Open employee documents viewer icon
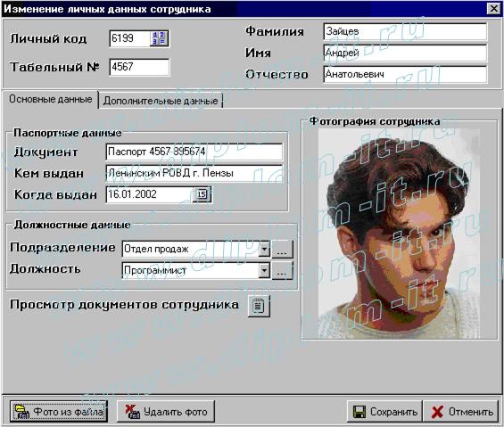 tap(259, 306)
